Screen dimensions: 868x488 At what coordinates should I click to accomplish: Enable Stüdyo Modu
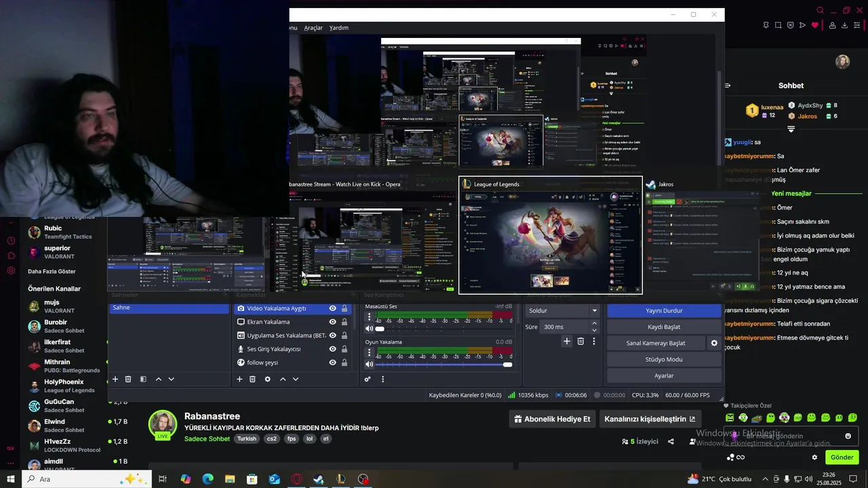pyautogui.click(x=664, y=359)
